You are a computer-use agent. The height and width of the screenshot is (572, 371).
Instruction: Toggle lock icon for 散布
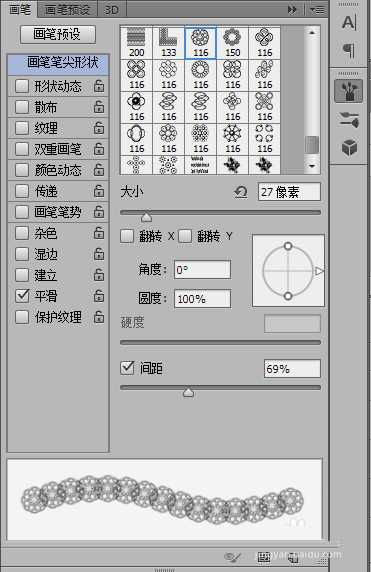tap(99, 107)
